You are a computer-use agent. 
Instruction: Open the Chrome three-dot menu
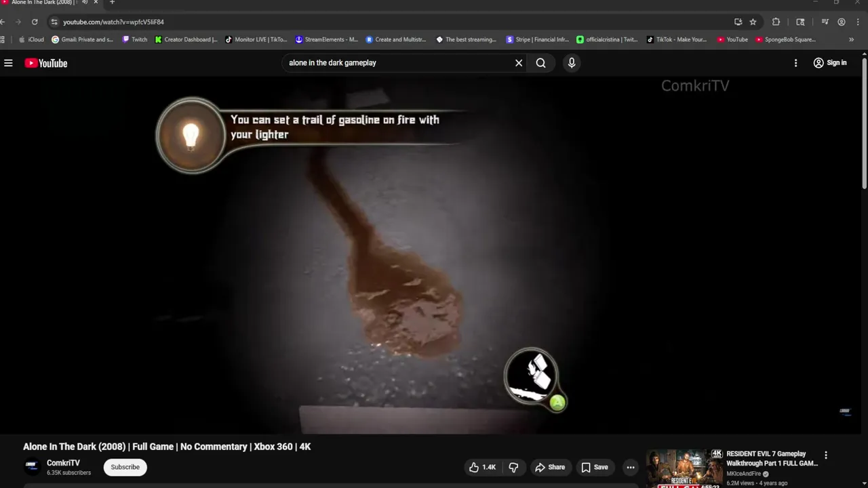click(858, 22)
